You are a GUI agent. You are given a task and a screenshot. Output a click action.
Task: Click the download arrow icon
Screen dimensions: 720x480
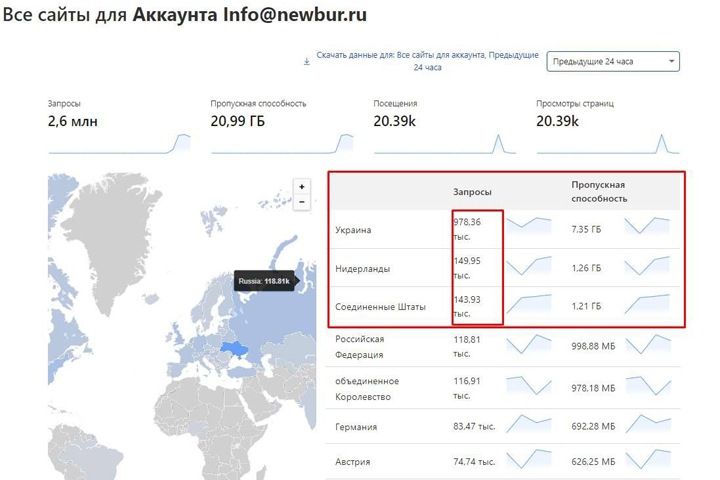coord(306,61)
